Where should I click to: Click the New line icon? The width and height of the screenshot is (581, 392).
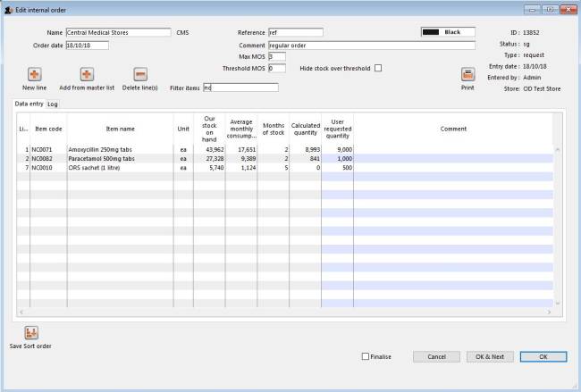[34, 75]
